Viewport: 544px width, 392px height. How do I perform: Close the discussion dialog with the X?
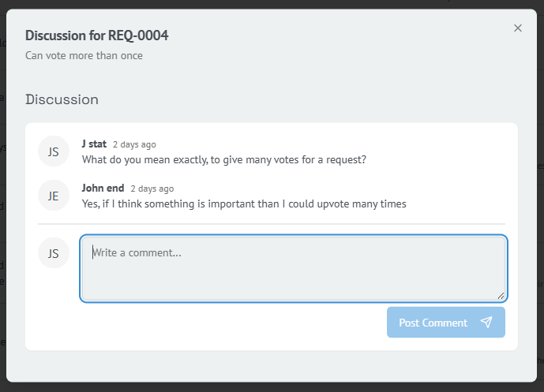pos(518,28)
